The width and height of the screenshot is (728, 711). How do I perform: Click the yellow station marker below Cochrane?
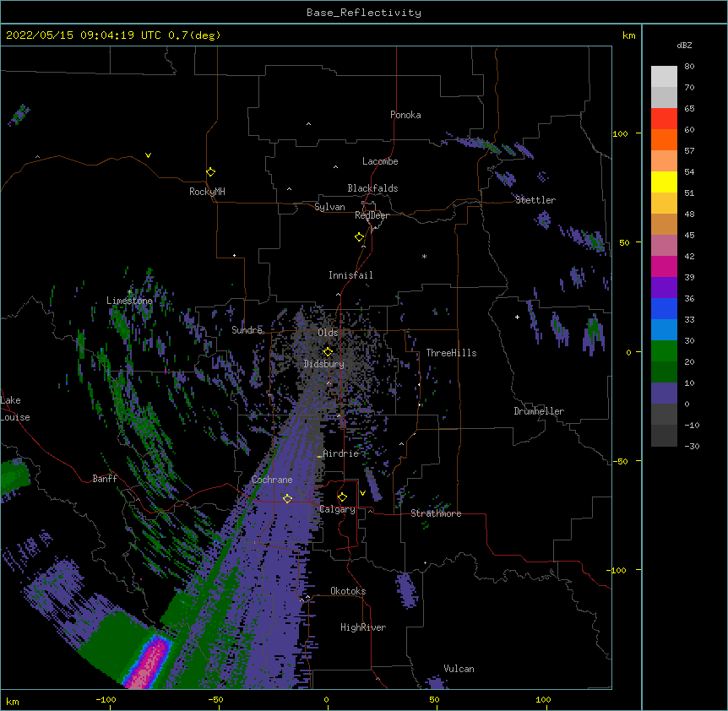(x=287, y=498)
